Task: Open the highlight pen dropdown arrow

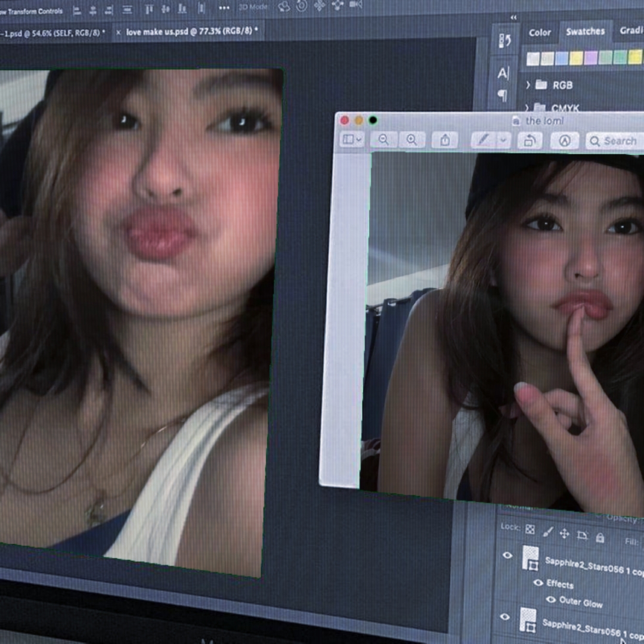Action: [x=504, y=141]
